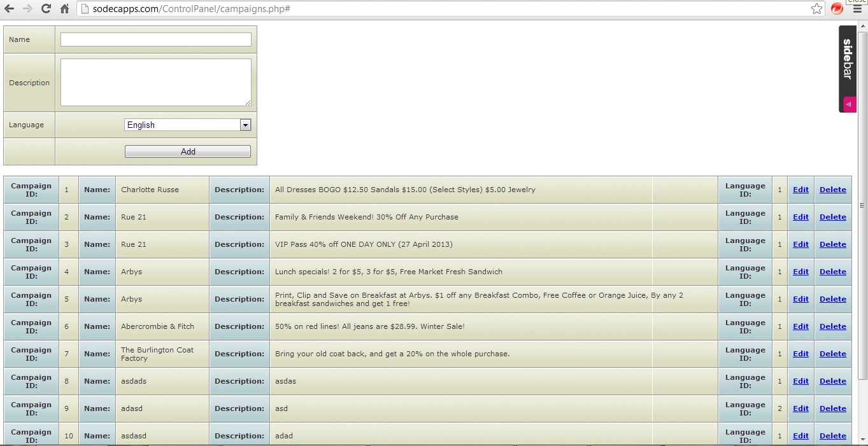The height and width of the screenshot is (446, 868).
Task: Delete the Burlington Coat Factory campaign
Action: pyautogui.click(x=832, y=354)
